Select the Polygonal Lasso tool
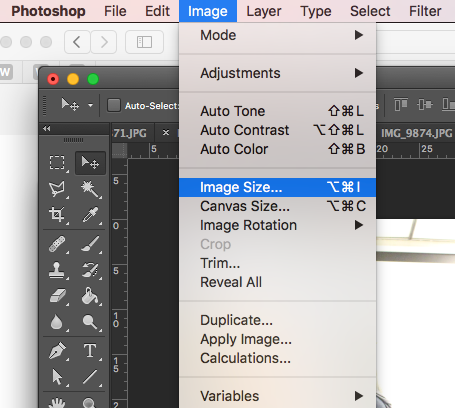455x408 pixels. click(57, 189)
